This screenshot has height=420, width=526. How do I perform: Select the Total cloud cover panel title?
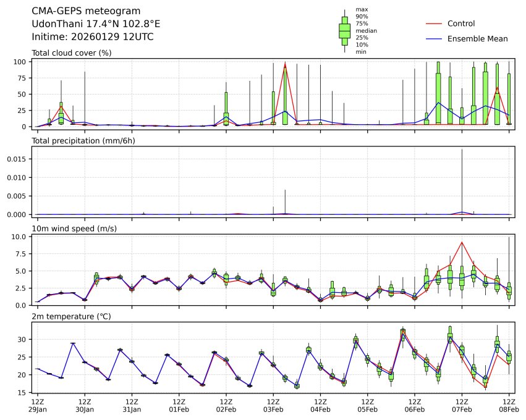tap(72, 53)
